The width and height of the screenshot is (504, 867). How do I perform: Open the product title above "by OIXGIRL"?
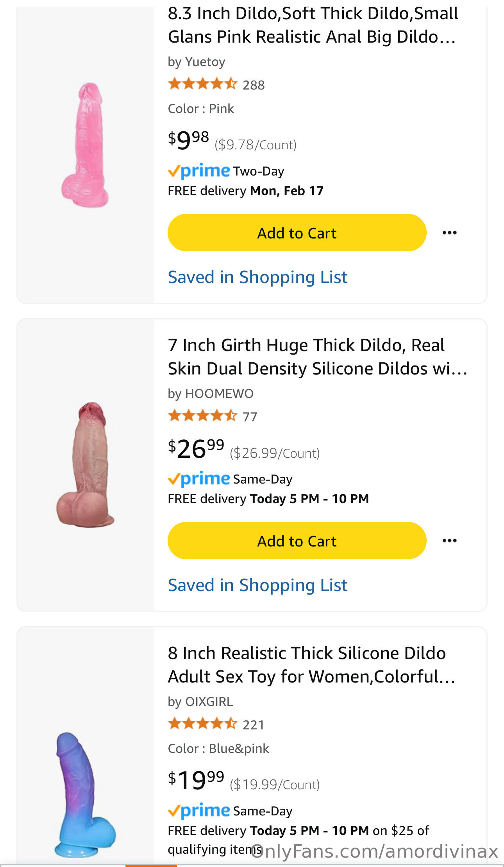coord(311,665)
